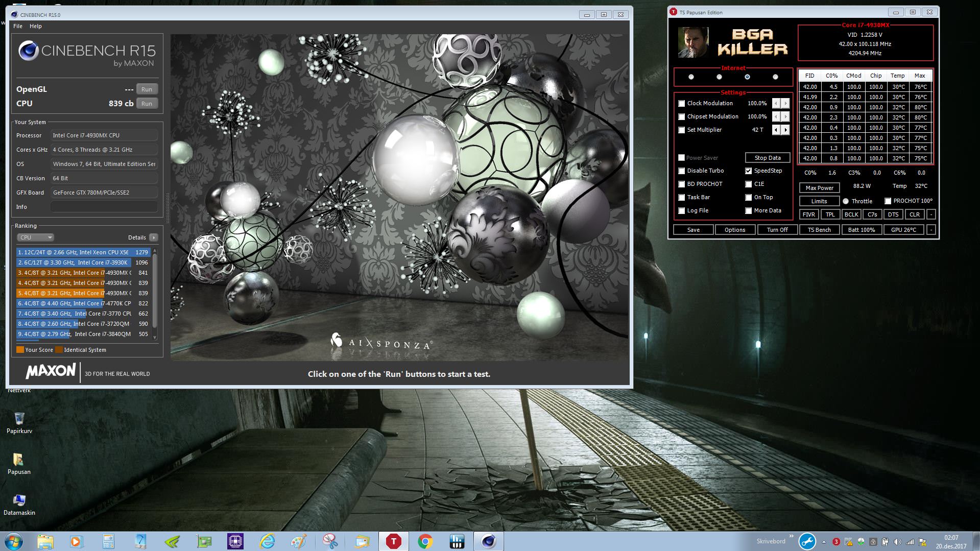Switch to ThrottleStop taskbar button
Image resolution: width=980 pixels, height=551 pixels.
click(394, 541)
